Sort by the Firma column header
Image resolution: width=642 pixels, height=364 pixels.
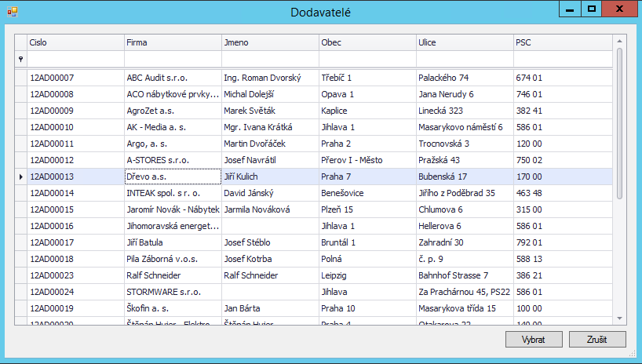(x=173, y=42)
